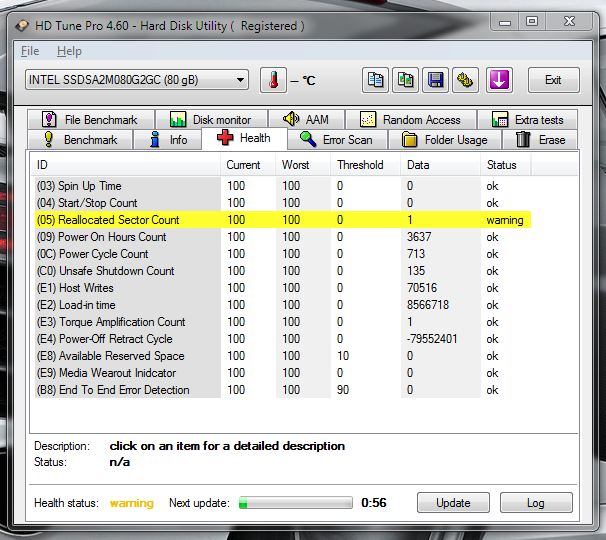Image resolution: width=606 pixels, height=540 pixels.
Task: Click the Next update progress bar
Action: point(296,503)
